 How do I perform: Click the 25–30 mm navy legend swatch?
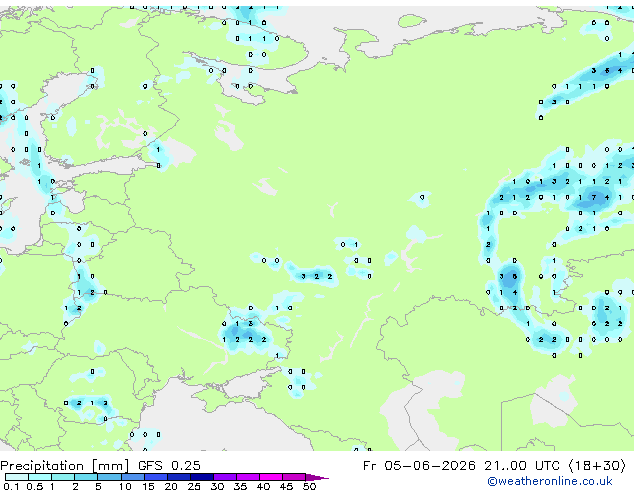click(x=201, y=477)
